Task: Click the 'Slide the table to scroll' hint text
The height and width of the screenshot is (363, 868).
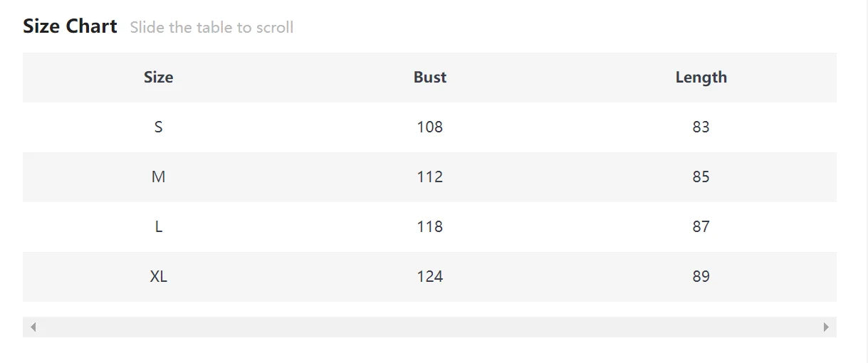Action: pyautogui.click(x=211, y=28)
